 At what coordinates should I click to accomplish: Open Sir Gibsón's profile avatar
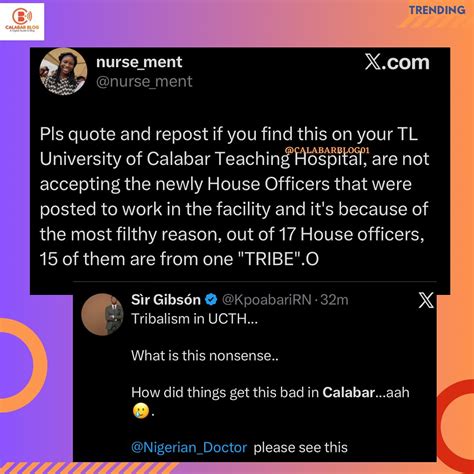102,314
